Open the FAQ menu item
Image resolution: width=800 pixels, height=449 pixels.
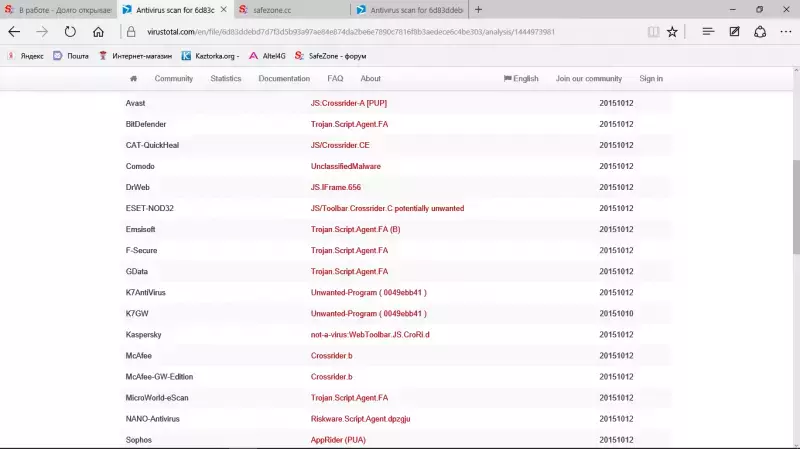(335, 79)
